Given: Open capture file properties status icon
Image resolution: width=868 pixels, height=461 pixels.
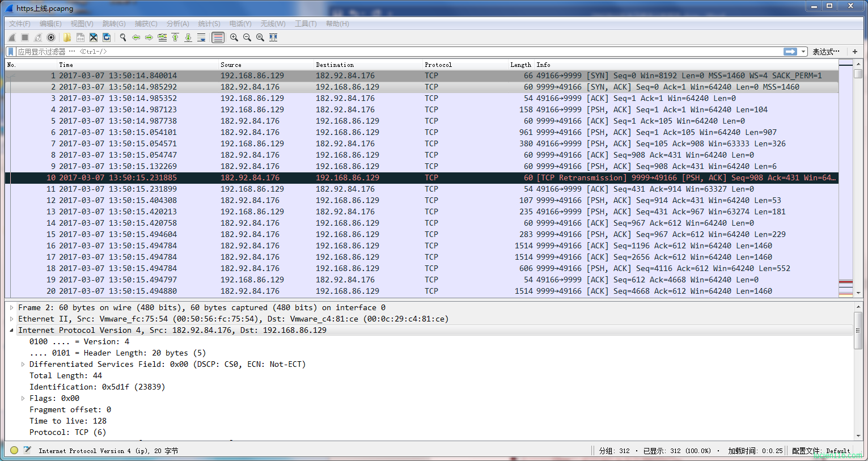Looking at the screenshot, I should coord(27,450).
